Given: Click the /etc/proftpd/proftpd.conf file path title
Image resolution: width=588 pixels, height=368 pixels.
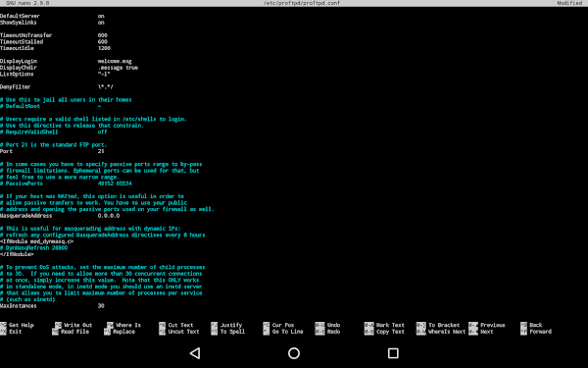Looking at the screenshot, I should click(x=302, y=3).
